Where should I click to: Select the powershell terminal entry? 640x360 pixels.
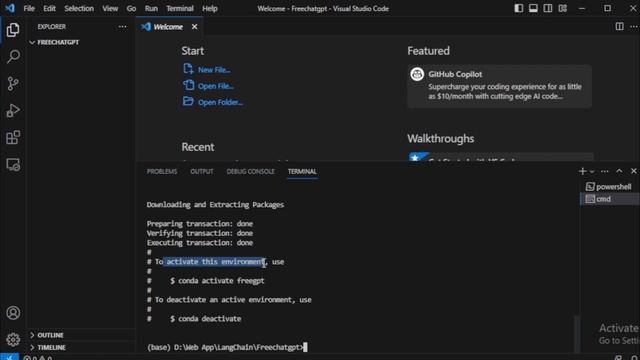pos(609,187)
